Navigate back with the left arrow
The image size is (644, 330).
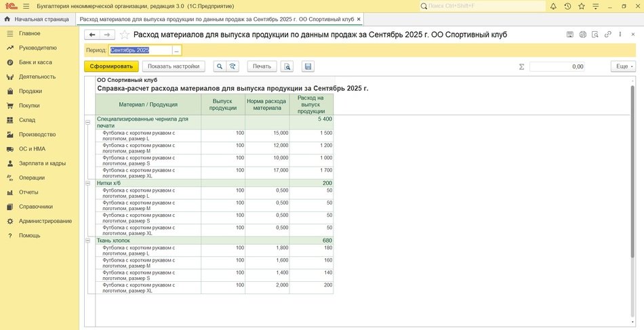(x=92, y=35)
